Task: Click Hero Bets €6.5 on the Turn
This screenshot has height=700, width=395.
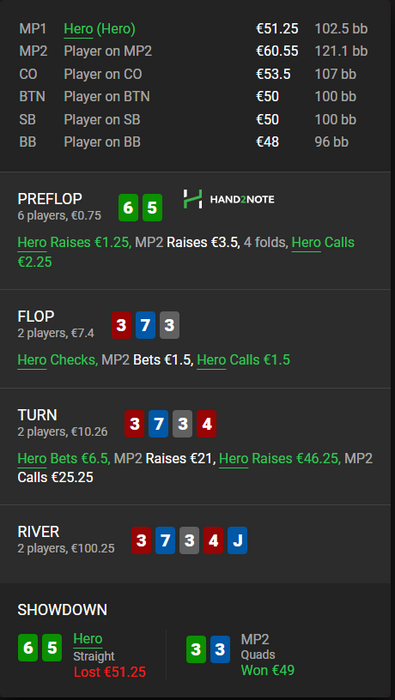Action: 64,458
